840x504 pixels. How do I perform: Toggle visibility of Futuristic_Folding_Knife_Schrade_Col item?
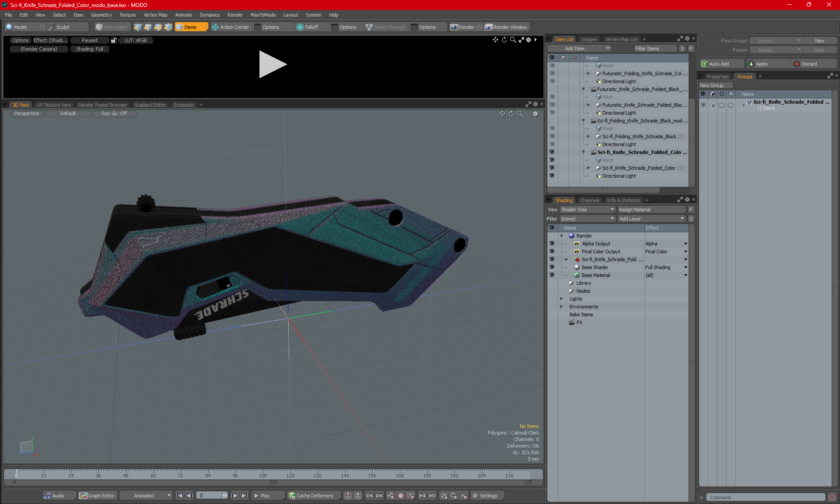(x=552, y=73)
